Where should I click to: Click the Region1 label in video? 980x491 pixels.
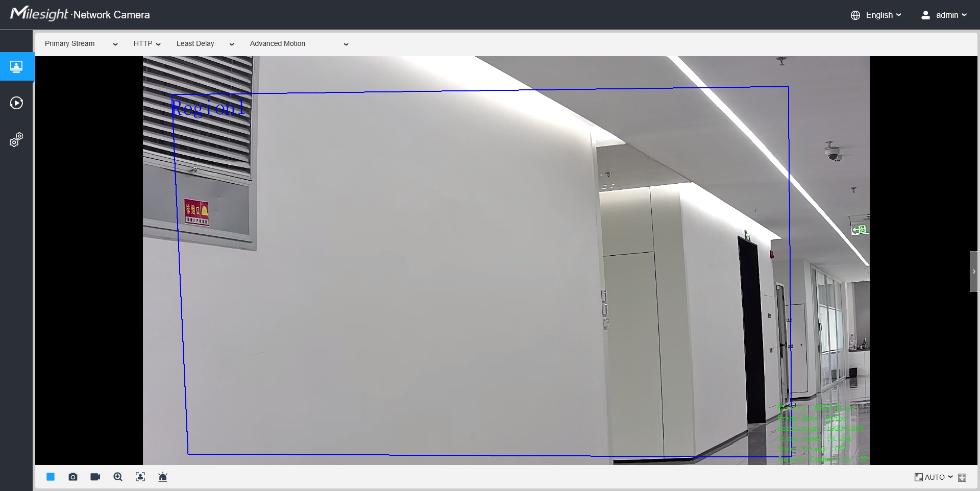click(208, 108)
